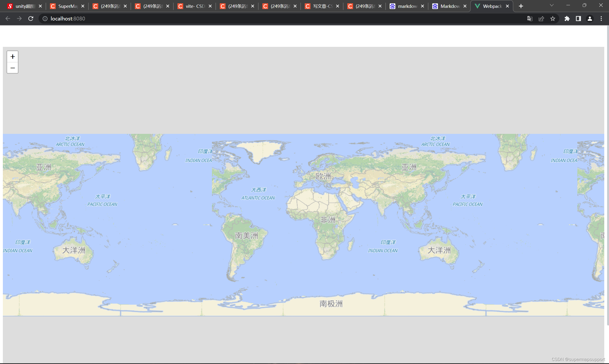Open a new tab with plus
This screenshot has height=364, width=609.
[x=521, y=6]
